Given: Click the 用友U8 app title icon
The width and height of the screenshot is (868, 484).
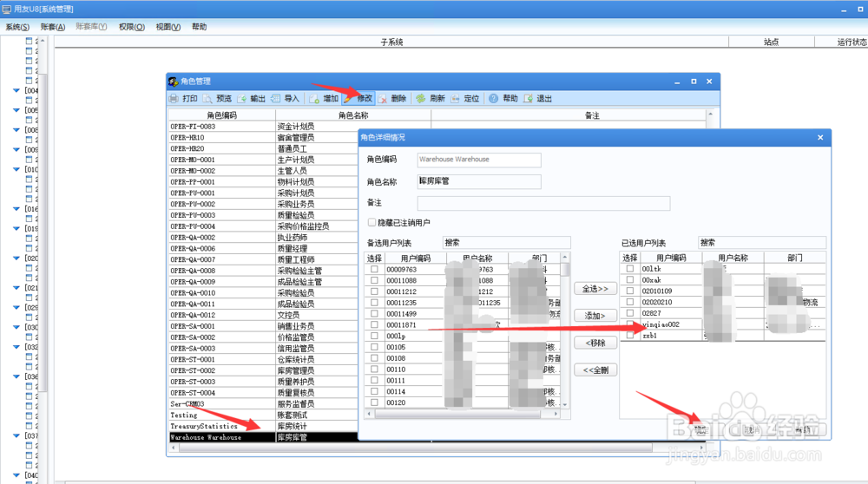Looking at the screenshot, I should (7, 9).
